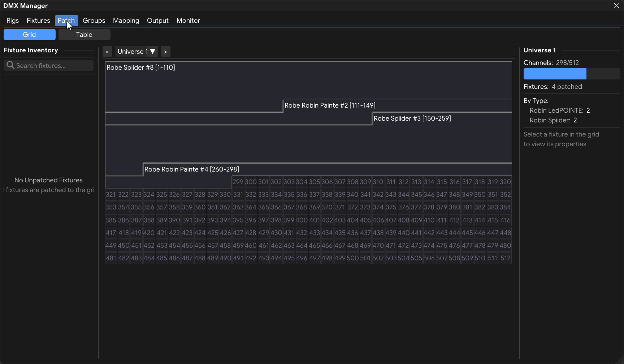Click the Fixtures: 4 patched text
Screen dimensions: 624x364
(x=553, y=87)
